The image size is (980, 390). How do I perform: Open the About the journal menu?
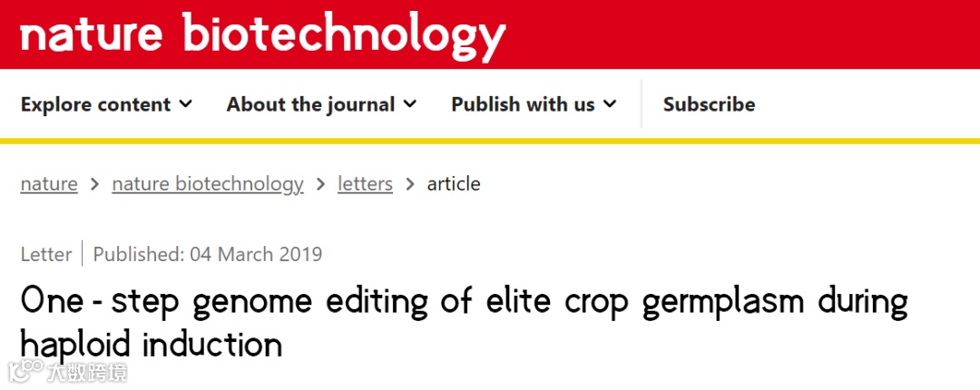coord(310,104)
